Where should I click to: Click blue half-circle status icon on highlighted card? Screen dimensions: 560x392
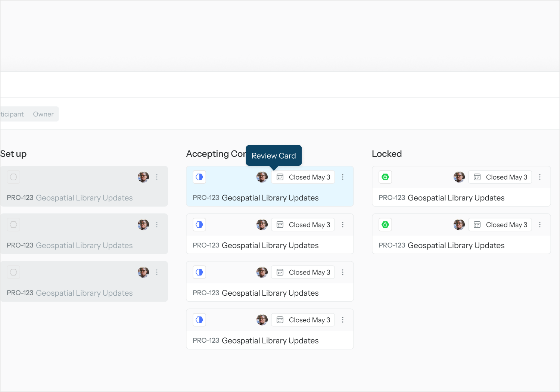tap(199, 177)
